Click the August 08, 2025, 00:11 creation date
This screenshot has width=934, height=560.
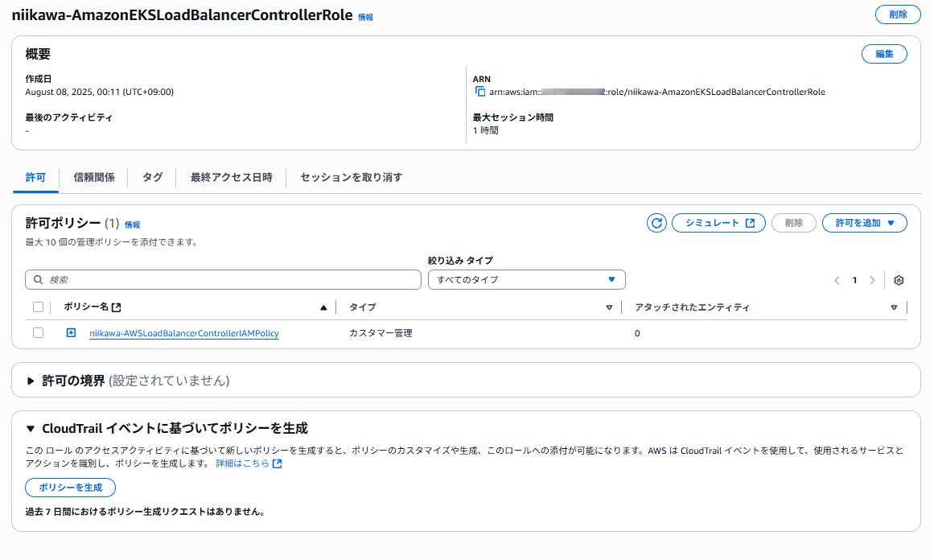pos(100,92)
